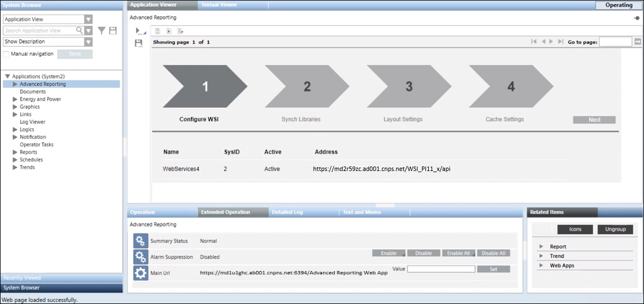Viewport: 644px width, 304px height.
Task: Go to the last report page
Action: coord(561,42)
